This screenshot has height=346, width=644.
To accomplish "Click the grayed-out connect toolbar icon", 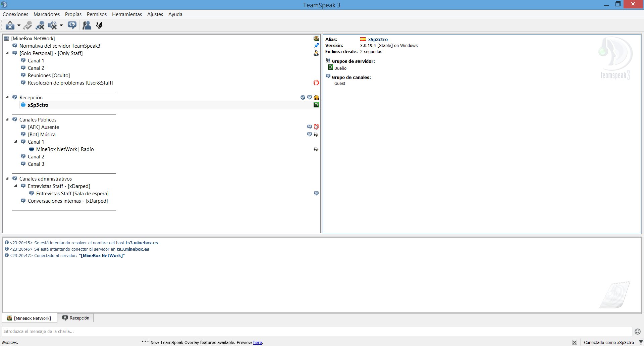I will [28, 25].
